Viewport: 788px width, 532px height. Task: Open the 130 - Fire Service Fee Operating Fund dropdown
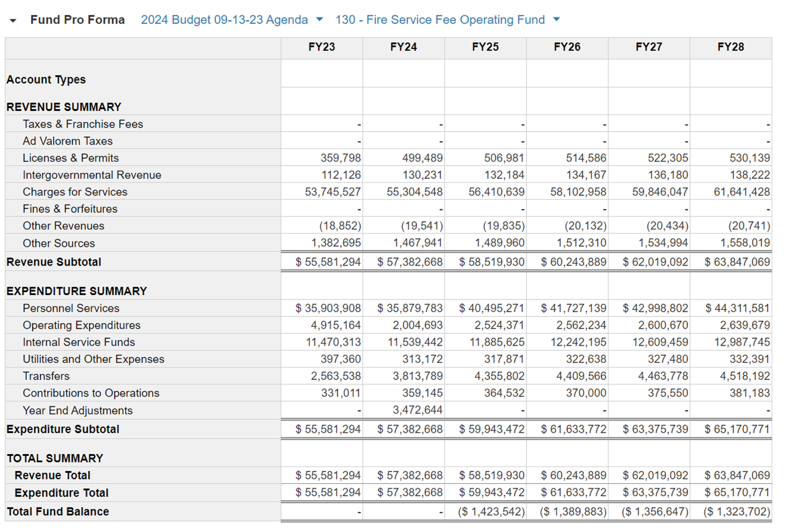click(557, 19)
